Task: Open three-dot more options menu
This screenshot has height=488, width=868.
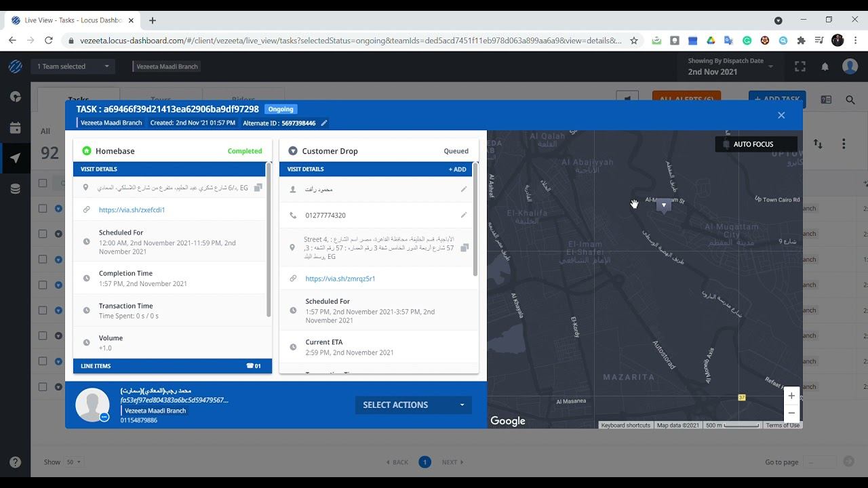Action: (x=844, y=144)
